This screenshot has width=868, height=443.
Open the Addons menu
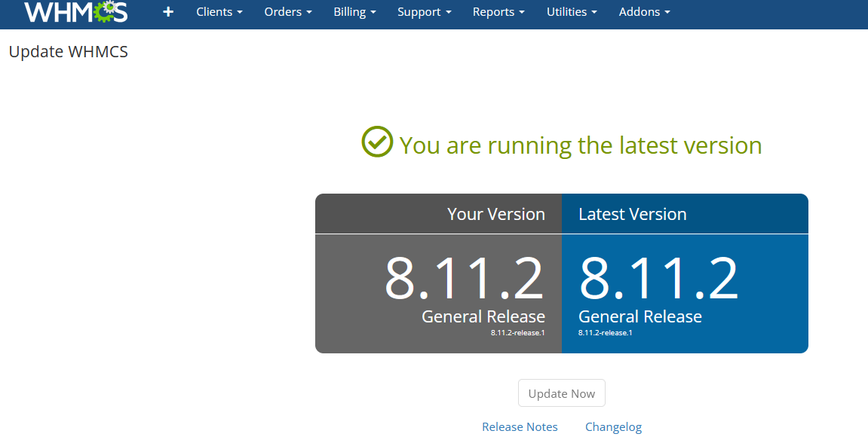pos(644,11)
